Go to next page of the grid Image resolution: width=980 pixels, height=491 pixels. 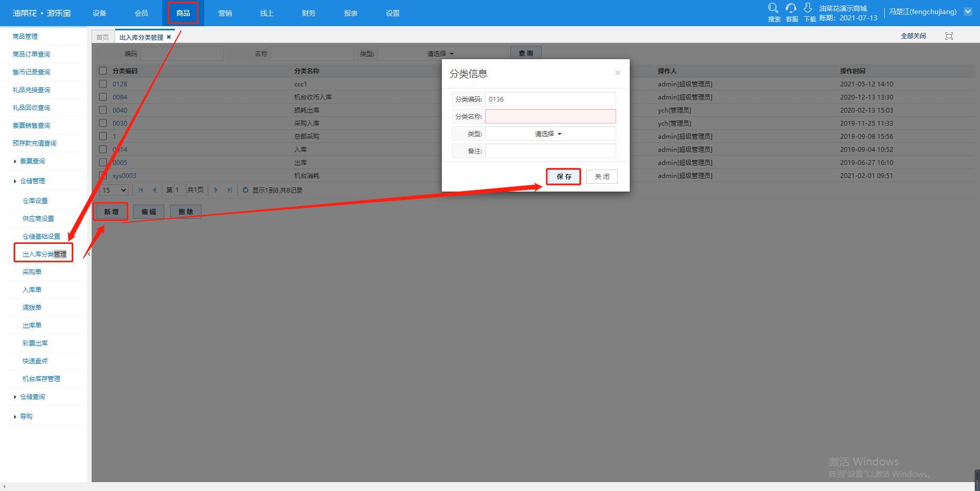(x=216, y=190)
